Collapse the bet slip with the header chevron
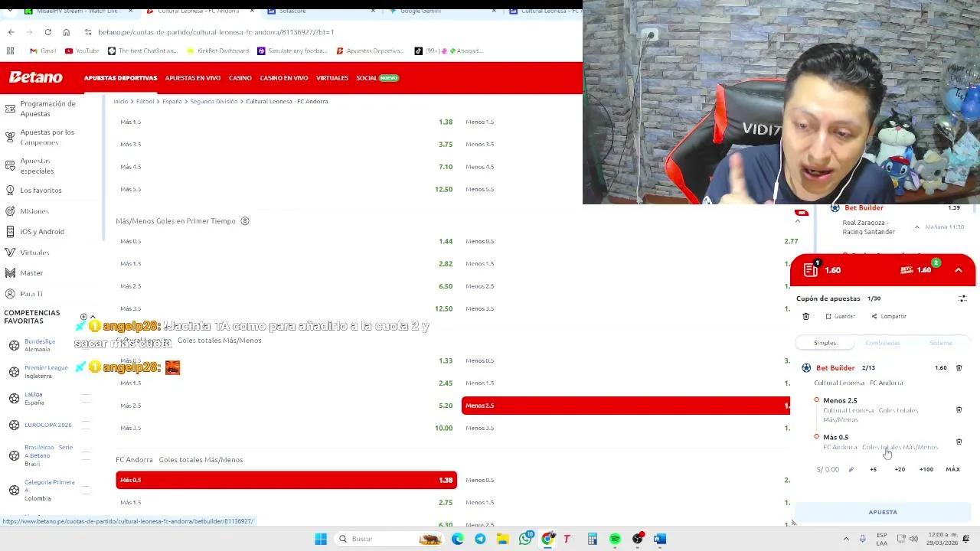The width and height of the screenshot is (980, 551). pyautogui.click(x=959, y=270)
